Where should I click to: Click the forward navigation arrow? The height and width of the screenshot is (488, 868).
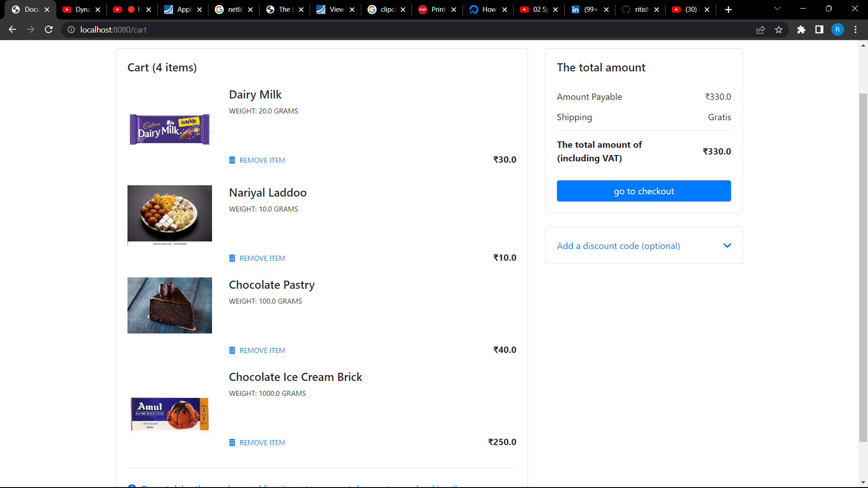30,29
